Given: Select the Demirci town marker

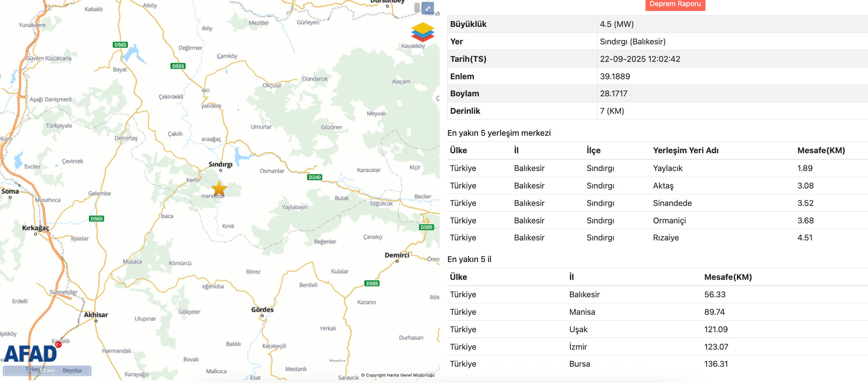Looking at the screenshot, I should [397, 261].
